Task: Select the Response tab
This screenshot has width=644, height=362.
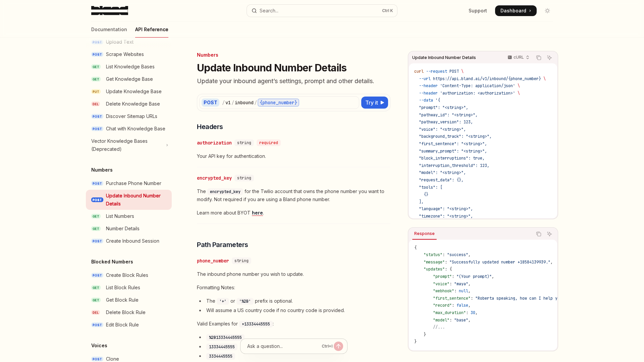Action: click(424, 234)
